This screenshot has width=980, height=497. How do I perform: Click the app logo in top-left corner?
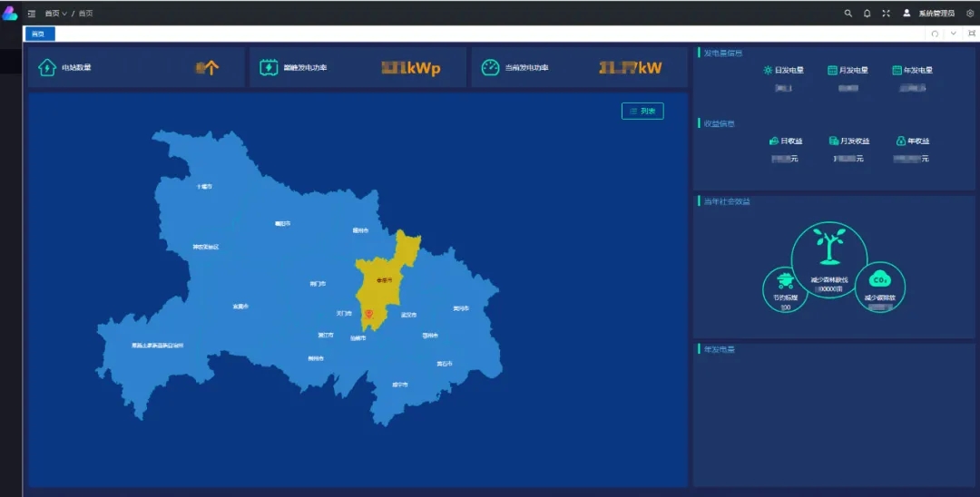click(x=10, y=14)
